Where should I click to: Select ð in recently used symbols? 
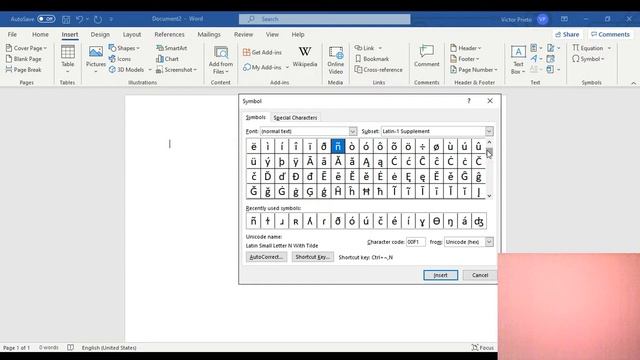[x=338, y=221]
